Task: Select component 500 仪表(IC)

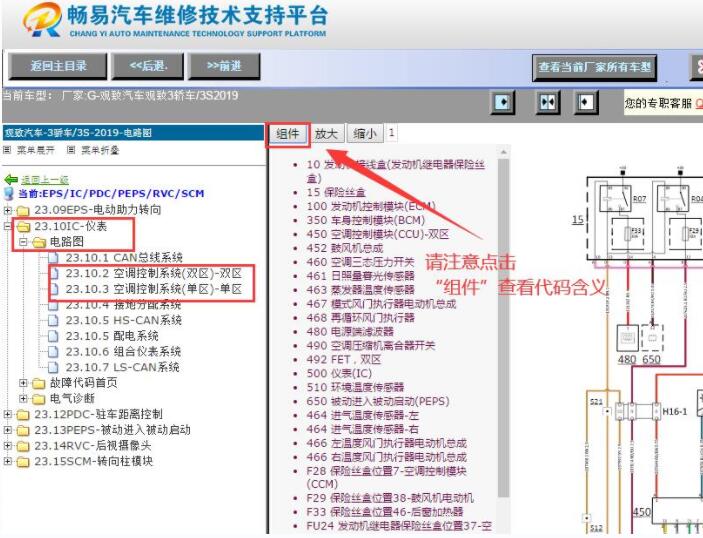Action: point(339,373)
